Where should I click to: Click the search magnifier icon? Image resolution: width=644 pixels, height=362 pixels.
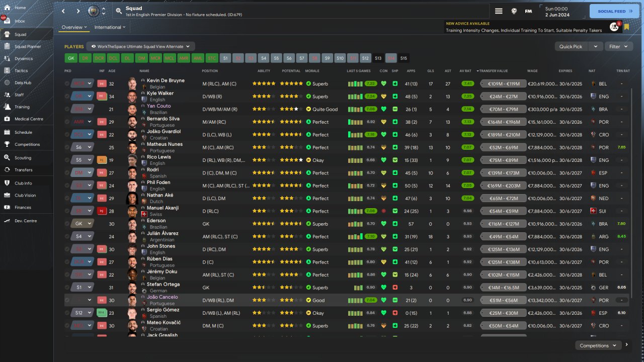pos(118,11)
